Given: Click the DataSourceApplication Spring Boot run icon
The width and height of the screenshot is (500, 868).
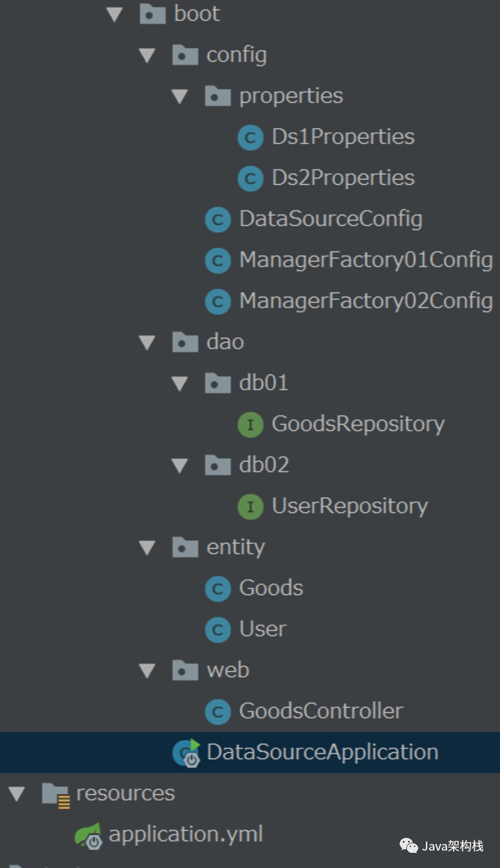Looking at the screenshot, I should tap(186, 753).
